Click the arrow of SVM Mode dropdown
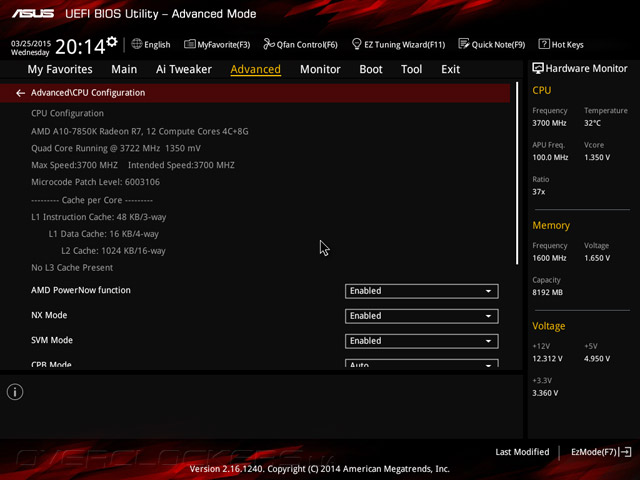 (x=488, y=341)
